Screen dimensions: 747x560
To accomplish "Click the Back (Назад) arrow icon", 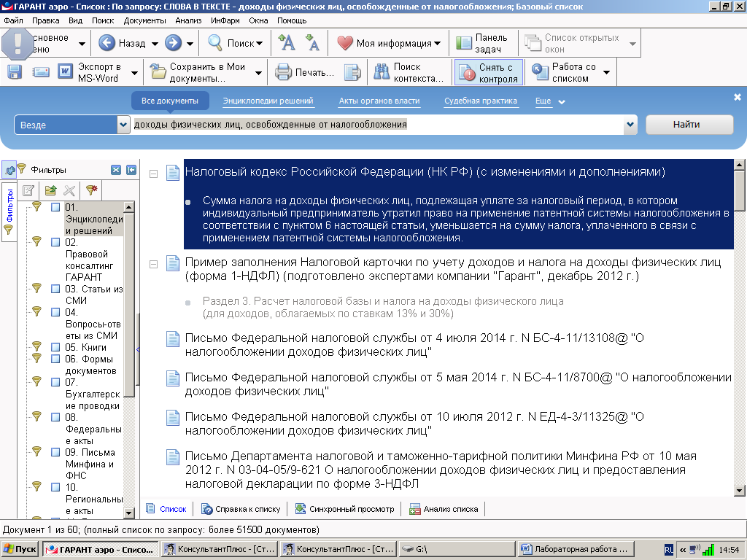I will click(x=107, y=43).
